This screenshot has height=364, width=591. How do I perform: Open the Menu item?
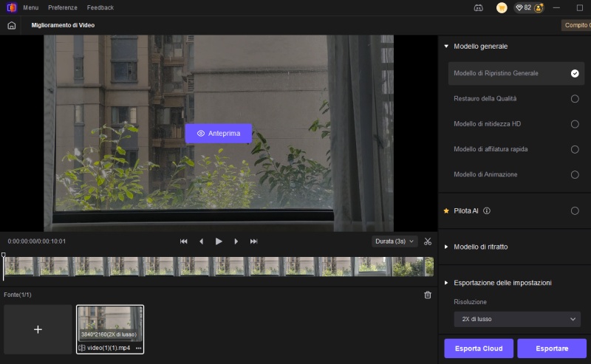pos(30,7)
